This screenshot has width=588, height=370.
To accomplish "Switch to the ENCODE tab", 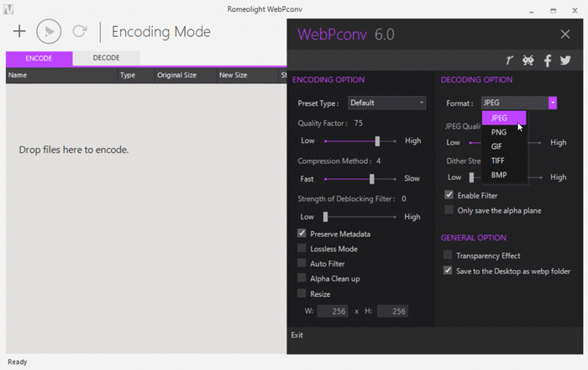I will click(39, 58).
